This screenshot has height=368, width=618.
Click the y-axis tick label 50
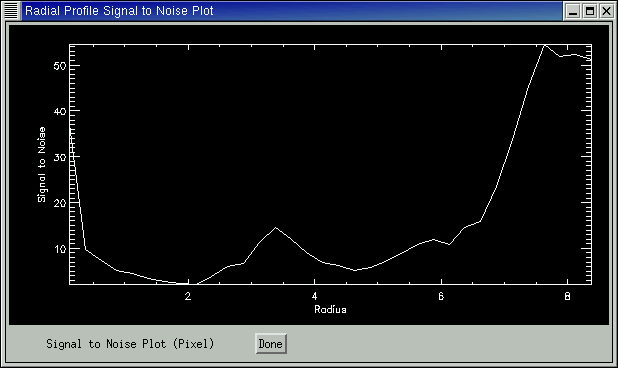coord(60,66)
